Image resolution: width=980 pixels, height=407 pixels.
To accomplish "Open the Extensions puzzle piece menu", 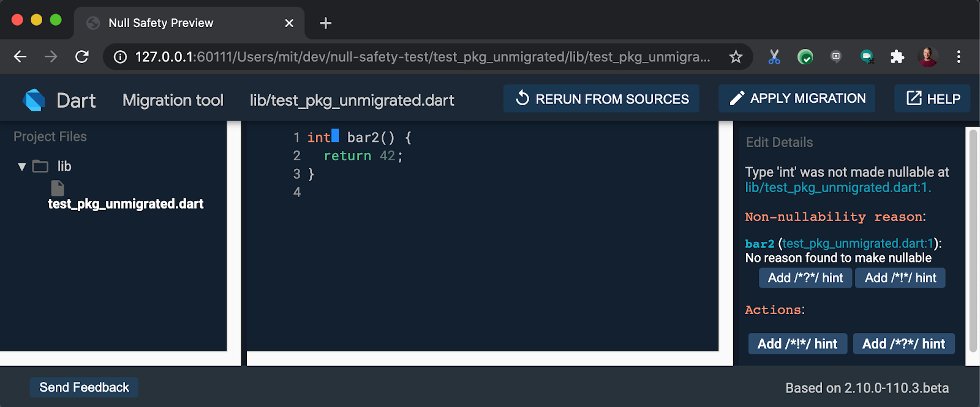I will tap(897, 57).
